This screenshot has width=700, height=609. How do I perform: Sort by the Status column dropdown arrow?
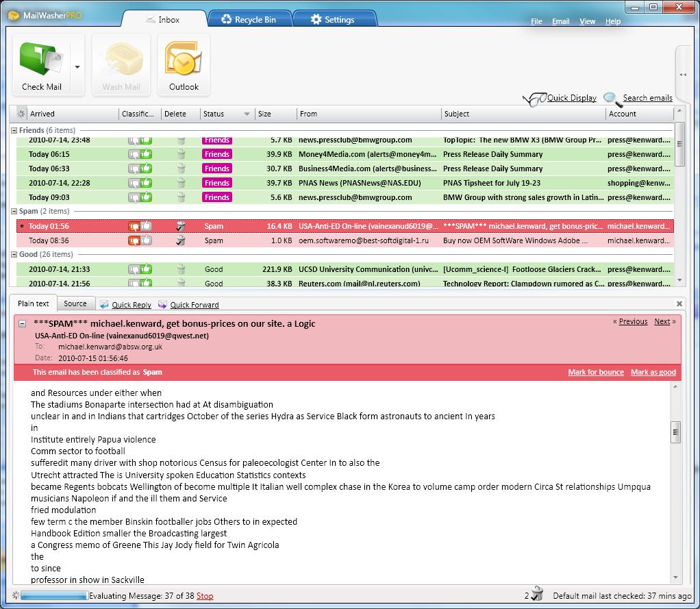pos(247,114)
